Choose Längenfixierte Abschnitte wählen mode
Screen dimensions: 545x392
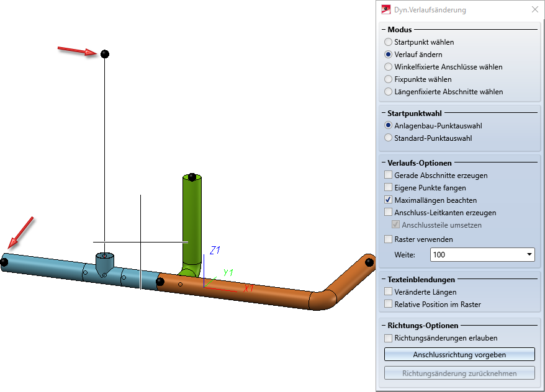point(388,92)
